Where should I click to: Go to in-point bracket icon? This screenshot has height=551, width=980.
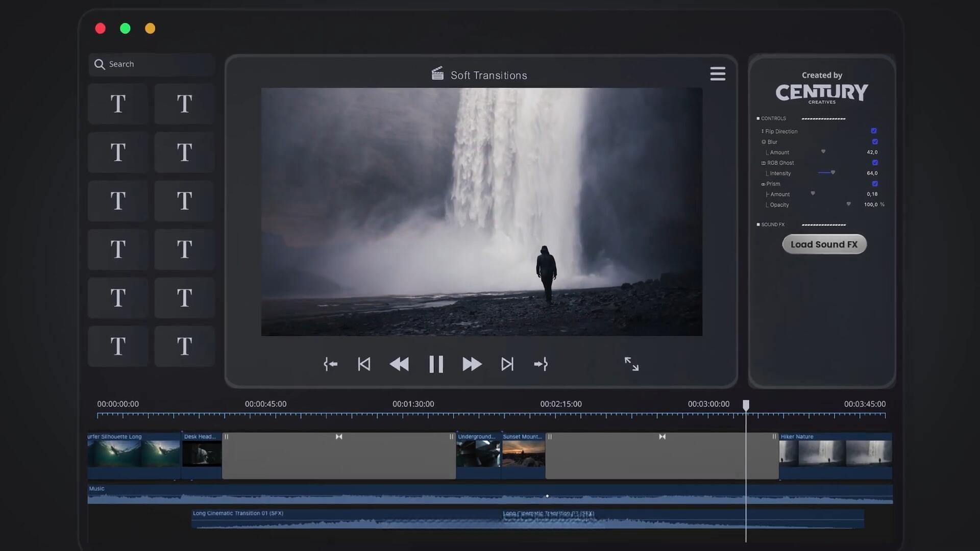[x=330, y=364]
